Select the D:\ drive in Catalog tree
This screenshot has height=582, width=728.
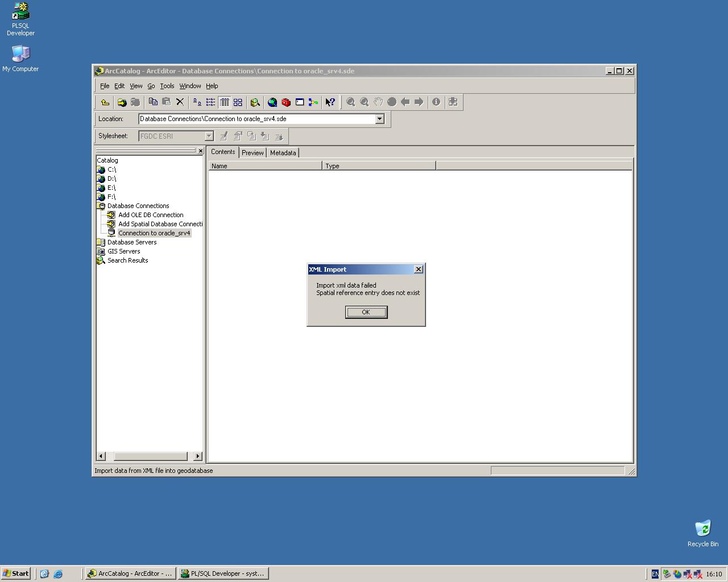click(111, 178)
